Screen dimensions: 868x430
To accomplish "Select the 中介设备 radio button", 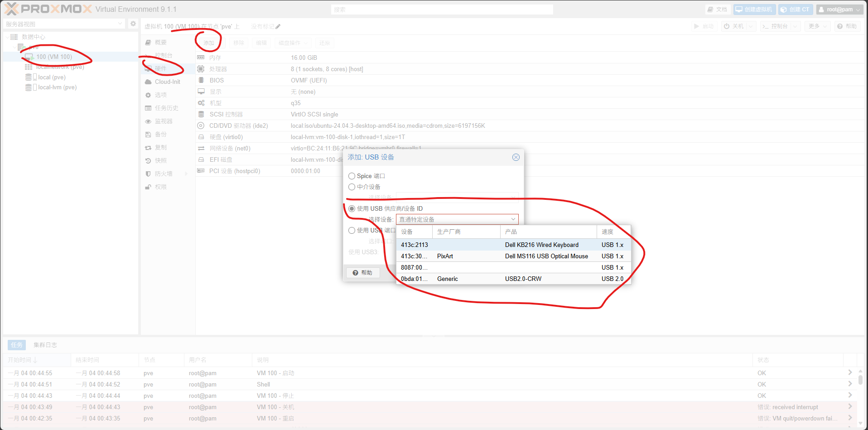I will [x=352, y=187].
